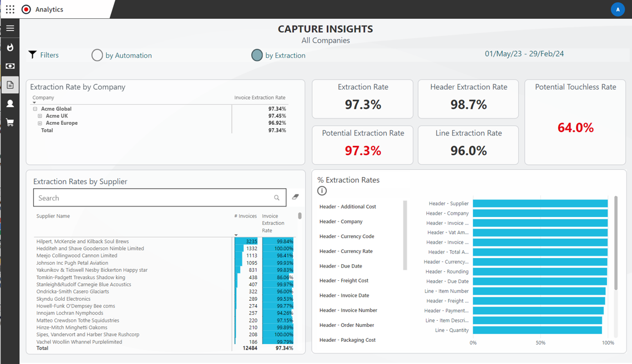
Task: Select Header - Currency Rate list item
Action: 346,251
